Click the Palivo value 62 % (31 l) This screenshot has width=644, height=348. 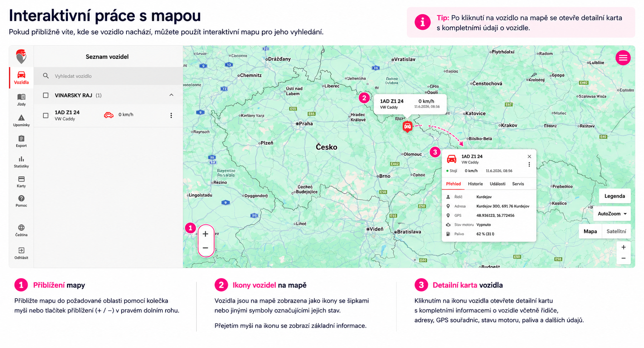click(x=485, y=234)
